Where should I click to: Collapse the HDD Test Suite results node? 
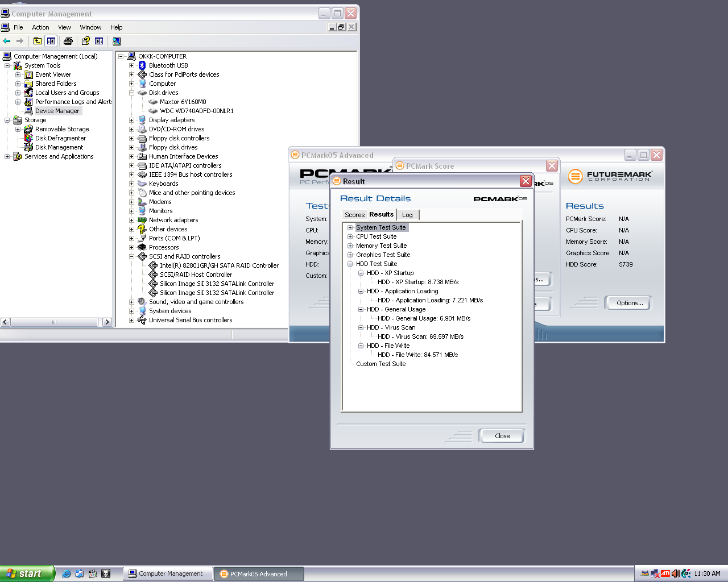pyautogui.click(x=350, y=264)
